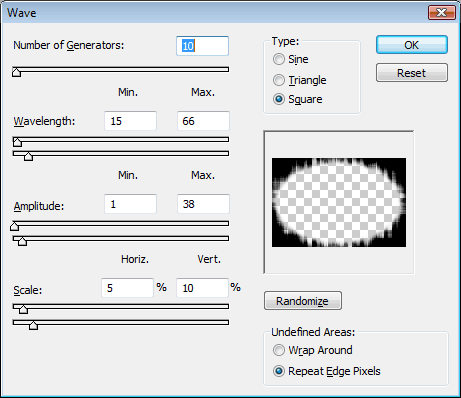Click the horizontal Scale slider handle
Screen dimensions: 461x398
tap(23, 309)
